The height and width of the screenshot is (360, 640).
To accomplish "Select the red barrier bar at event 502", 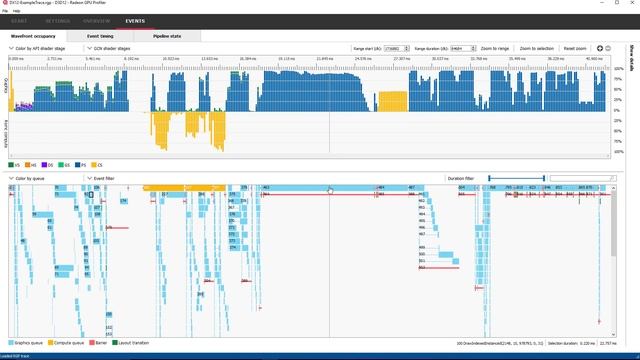I will [439, 268].
